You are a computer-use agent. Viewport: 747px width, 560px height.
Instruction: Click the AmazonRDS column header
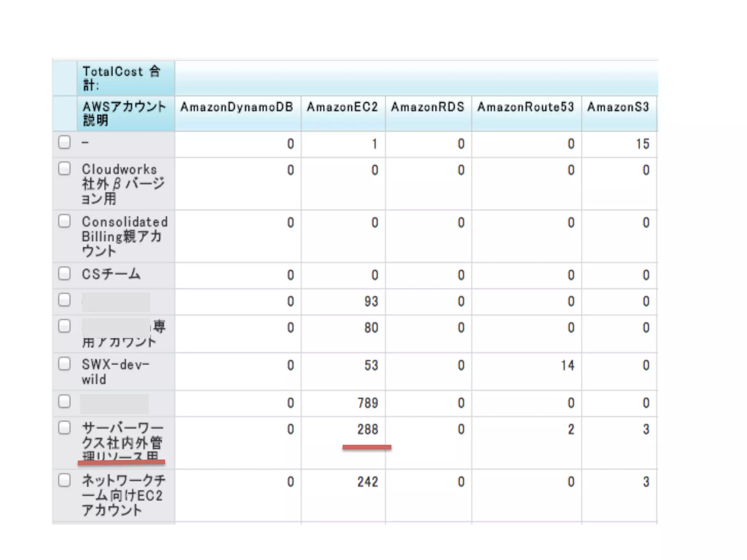428,107
